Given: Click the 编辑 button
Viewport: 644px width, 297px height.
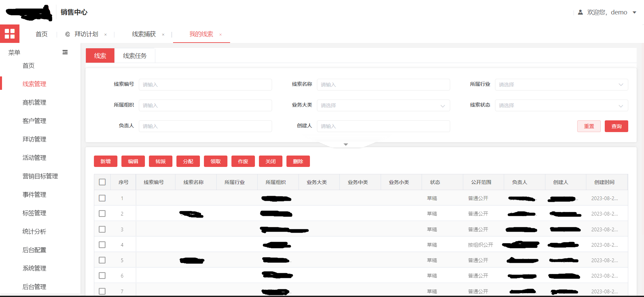Looking at the screenshot, I should [x=133, y=161].
